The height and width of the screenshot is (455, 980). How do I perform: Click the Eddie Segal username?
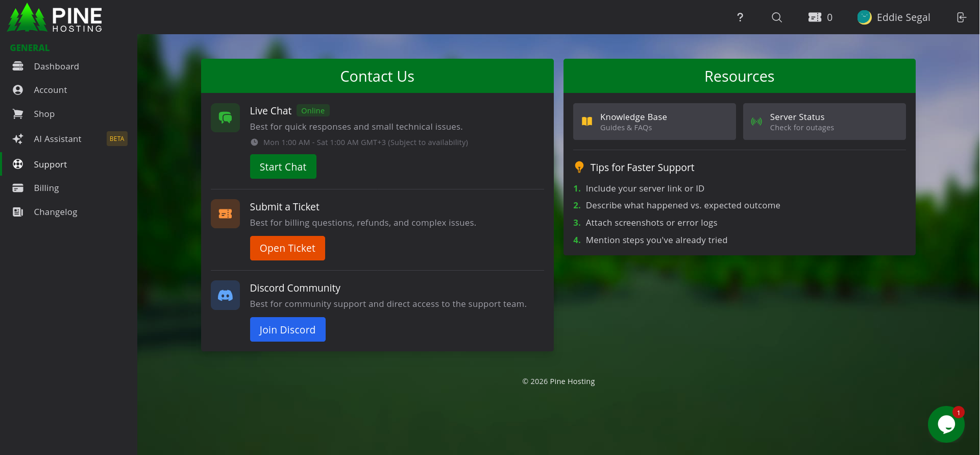coord(903,17)
